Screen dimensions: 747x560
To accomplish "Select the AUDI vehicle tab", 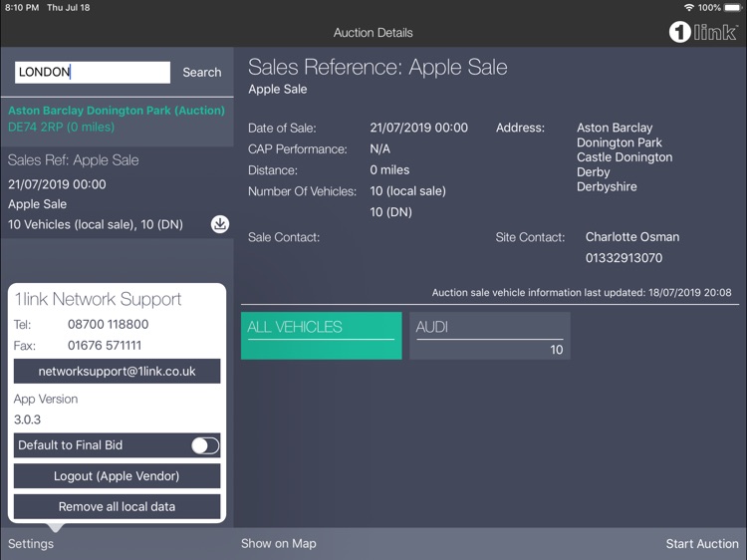I will tap(490, 336).
